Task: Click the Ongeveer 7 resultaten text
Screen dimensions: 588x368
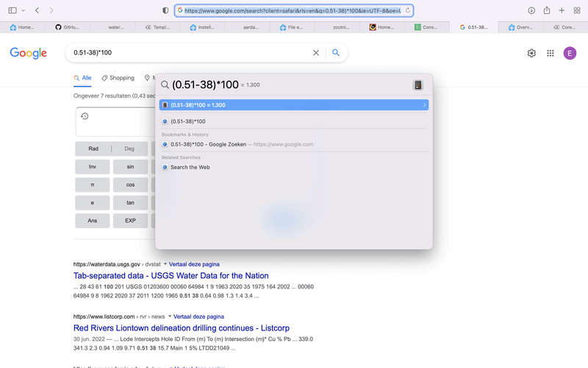Action: (114, 96)
